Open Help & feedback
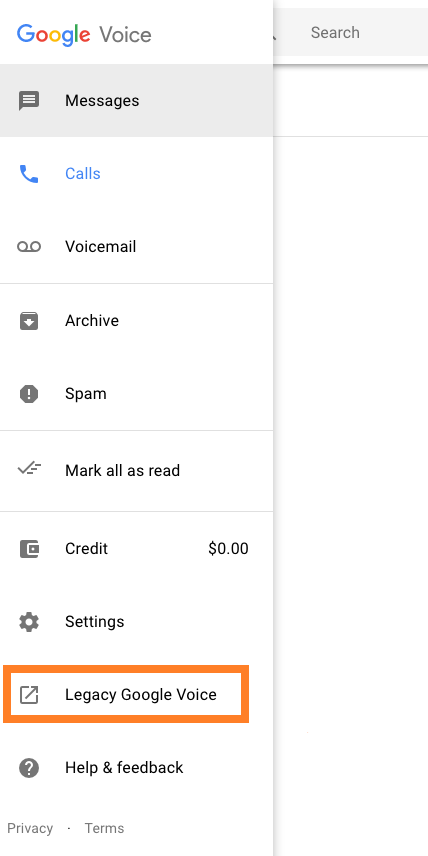The height and width of the screenshot is (856, 428). (136, 768)
